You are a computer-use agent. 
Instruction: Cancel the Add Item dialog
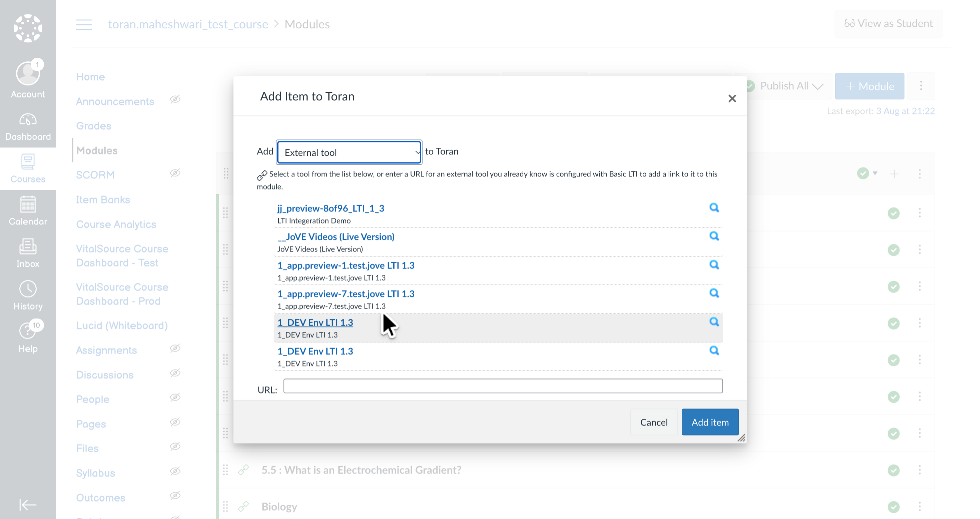point(654,422)
